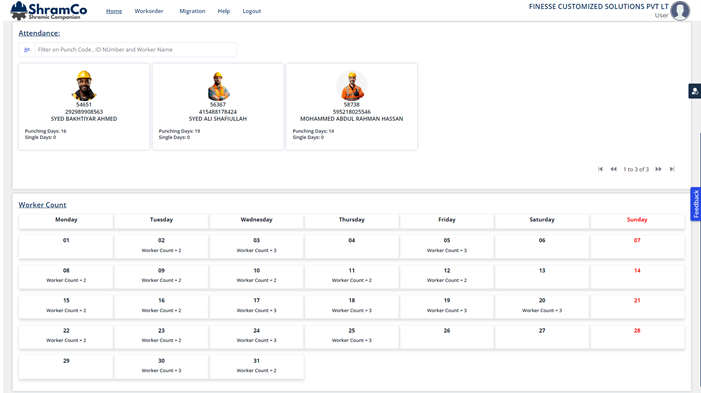Click the ShramCo logo
The image size is (701, 393).
click(x=49, y=11)
